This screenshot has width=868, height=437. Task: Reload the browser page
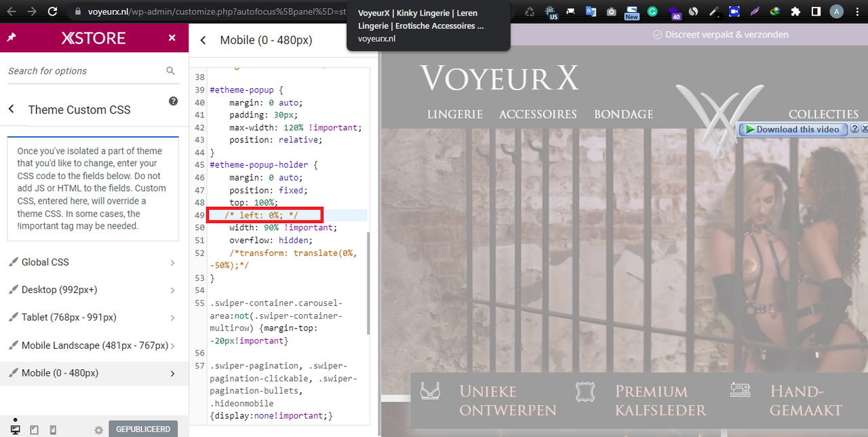pos(53,12)
